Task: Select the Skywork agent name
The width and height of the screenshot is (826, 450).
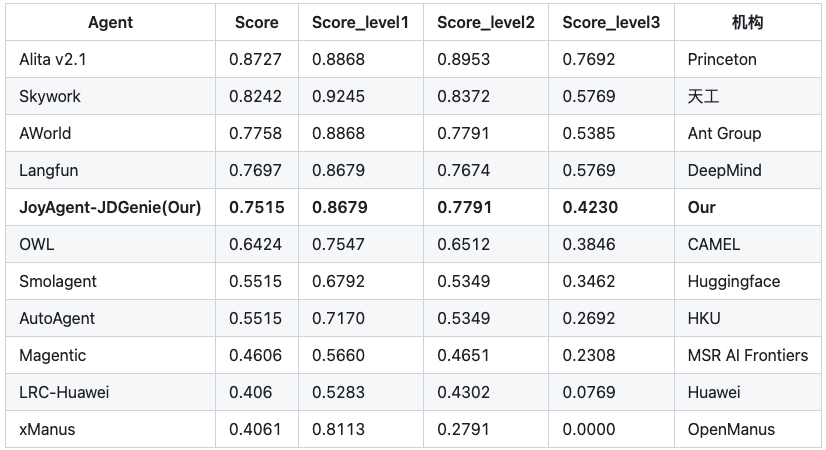Action: pos(50,96)
